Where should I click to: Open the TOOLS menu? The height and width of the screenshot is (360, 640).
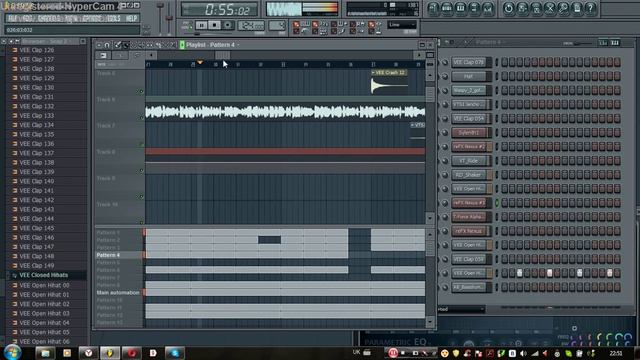pyautogui.click(x=113, y=19)
